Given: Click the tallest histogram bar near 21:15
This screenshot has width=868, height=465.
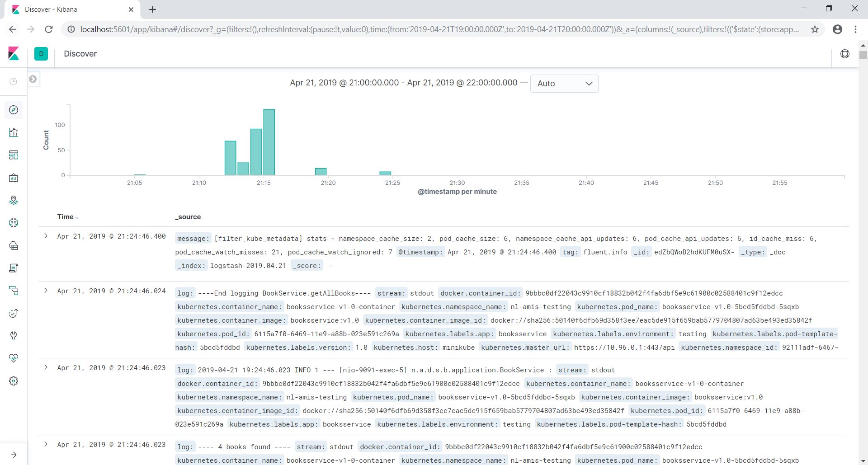Looking at the screenshot, I should 269,142.
